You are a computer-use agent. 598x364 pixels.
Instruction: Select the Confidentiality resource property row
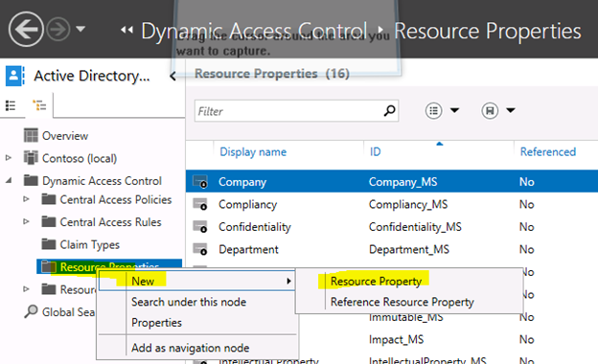pos(392,227)
